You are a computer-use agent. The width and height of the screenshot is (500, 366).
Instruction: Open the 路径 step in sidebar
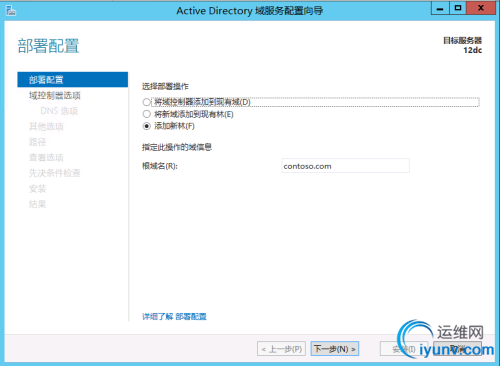tap(37, 142)
